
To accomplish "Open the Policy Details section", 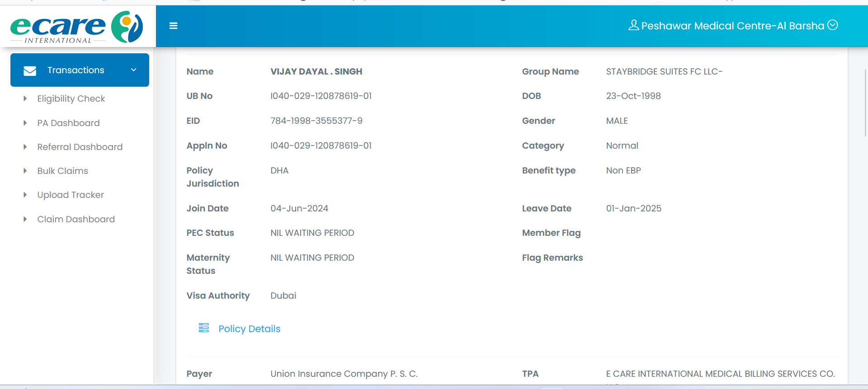I will point(250,329).
